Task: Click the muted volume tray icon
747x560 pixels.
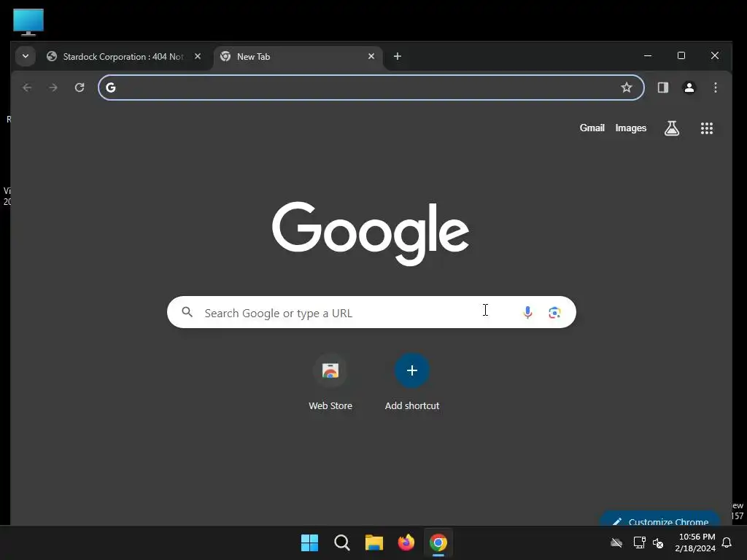Action: (x=659, y=542)
